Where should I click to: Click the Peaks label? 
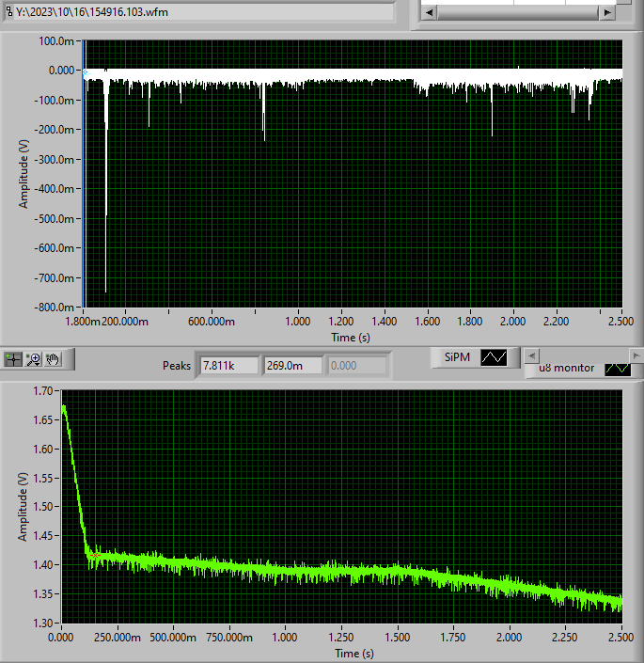point(177,365)
